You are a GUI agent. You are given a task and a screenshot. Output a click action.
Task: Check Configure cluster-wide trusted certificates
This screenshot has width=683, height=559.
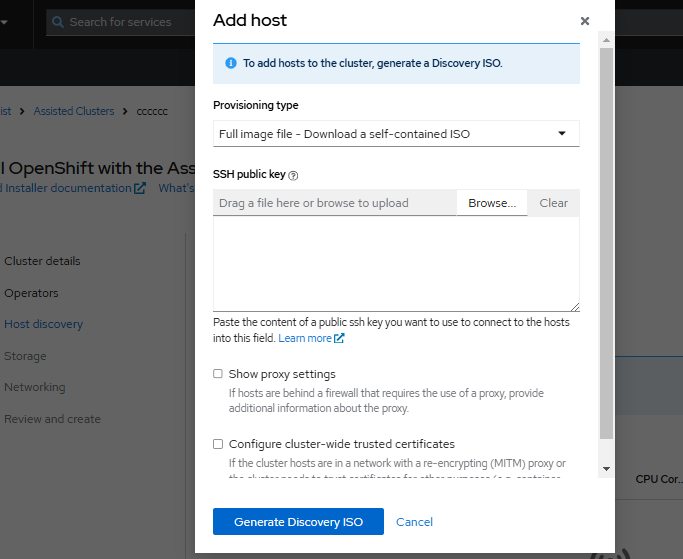point(218,444)
